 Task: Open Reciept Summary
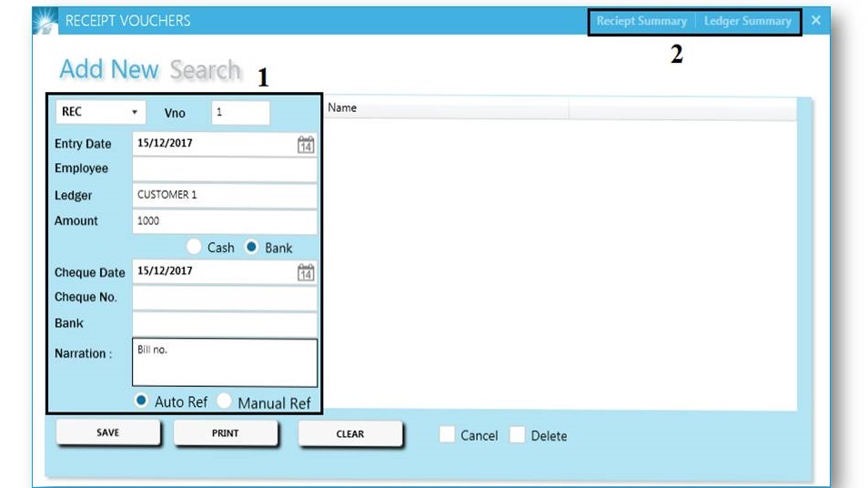coord(641,21)
